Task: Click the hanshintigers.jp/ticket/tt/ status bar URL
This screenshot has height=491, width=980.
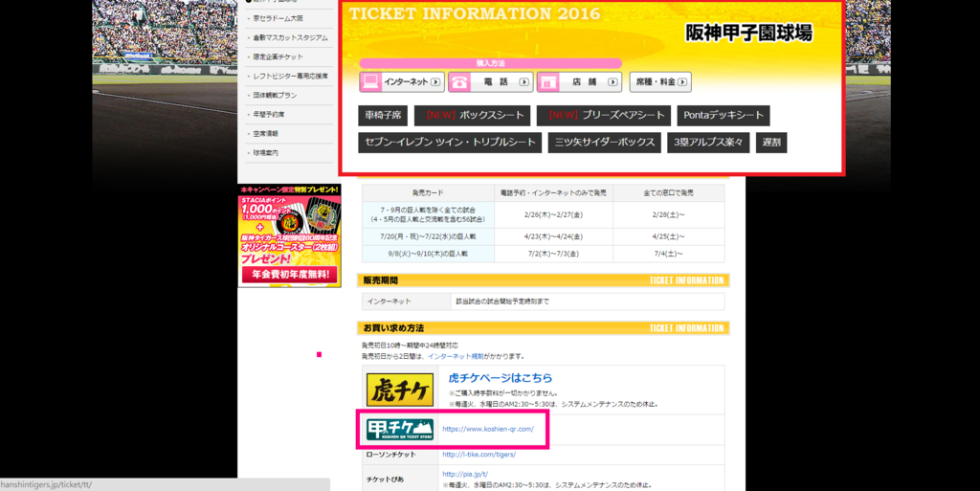Action: coord(46,485)
